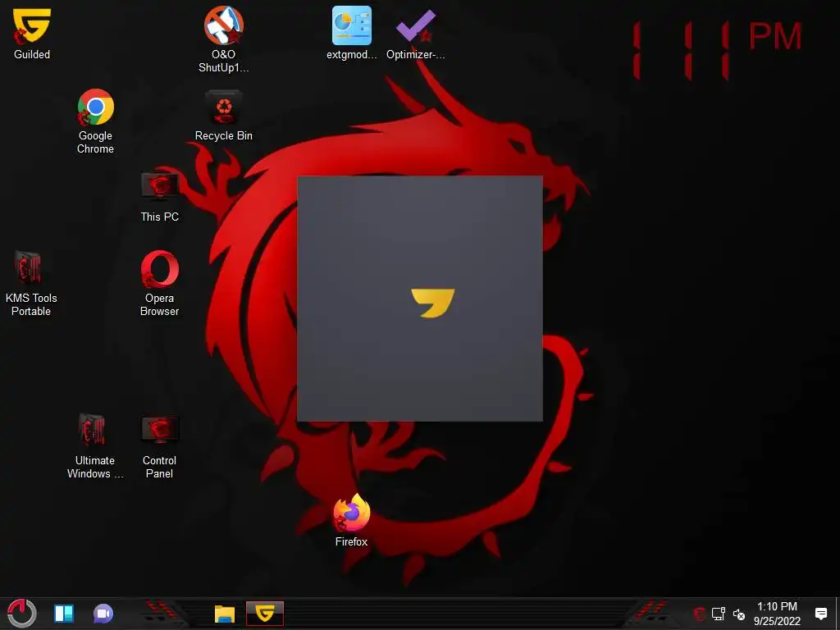
Task: Launch Opera Browser from desktop
Action: tap(160, 283)
